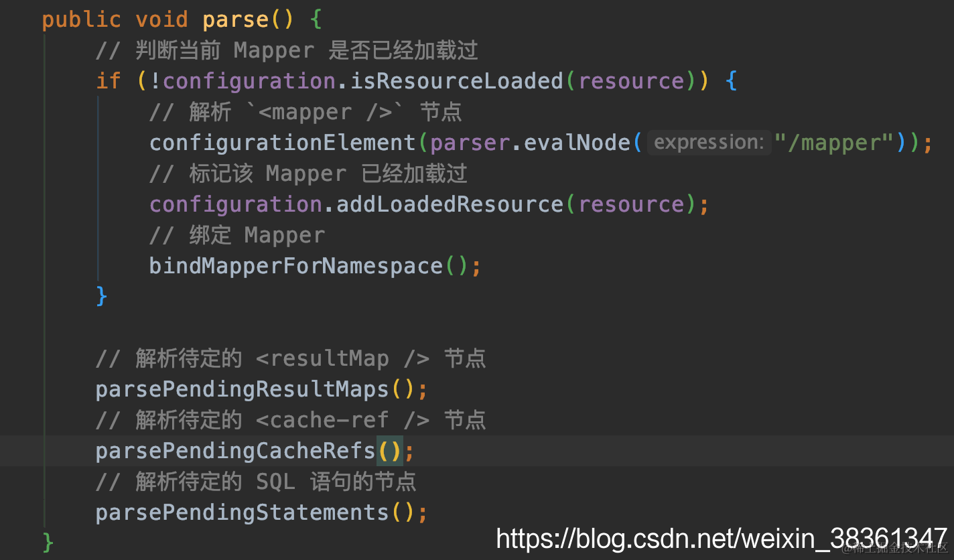
Task: Click the bindMapperForNamespace call
Action: click(296, 266)
